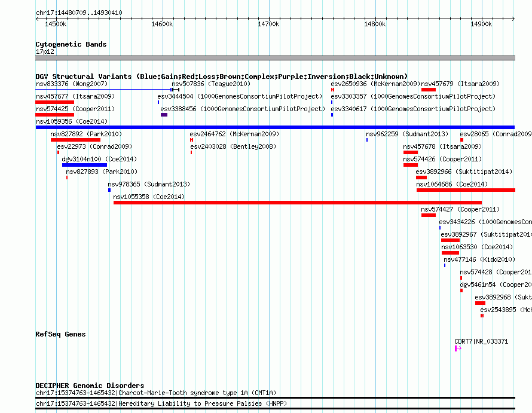Click nsv1064686 (Coe2014) red bar
Viewport: 532px width, 413px height.
click(x=466, y=190)
